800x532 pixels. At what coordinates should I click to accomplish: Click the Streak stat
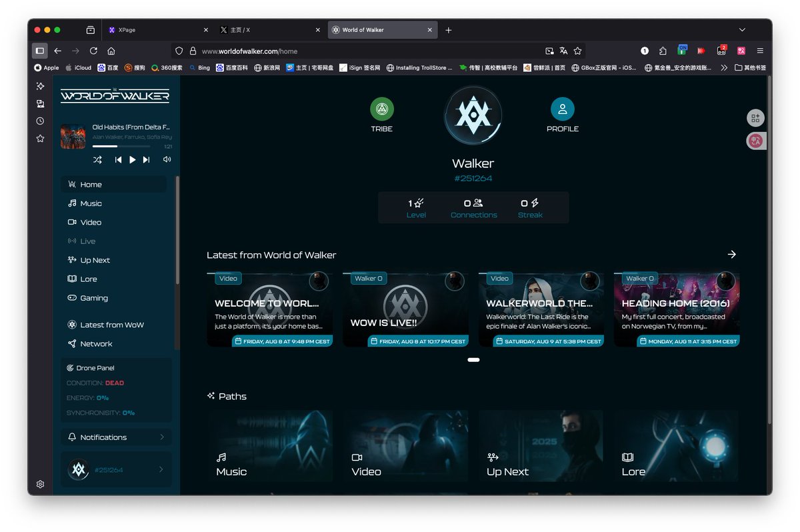point(530,208)
